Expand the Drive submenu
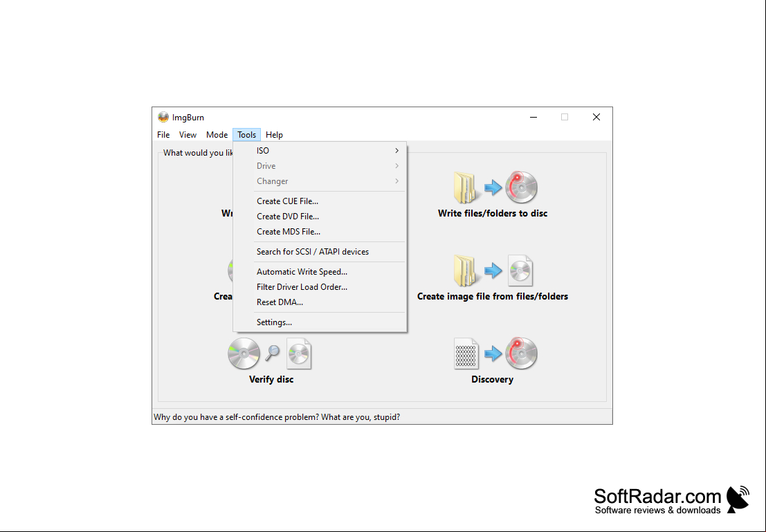 click(x=320, y=166)
